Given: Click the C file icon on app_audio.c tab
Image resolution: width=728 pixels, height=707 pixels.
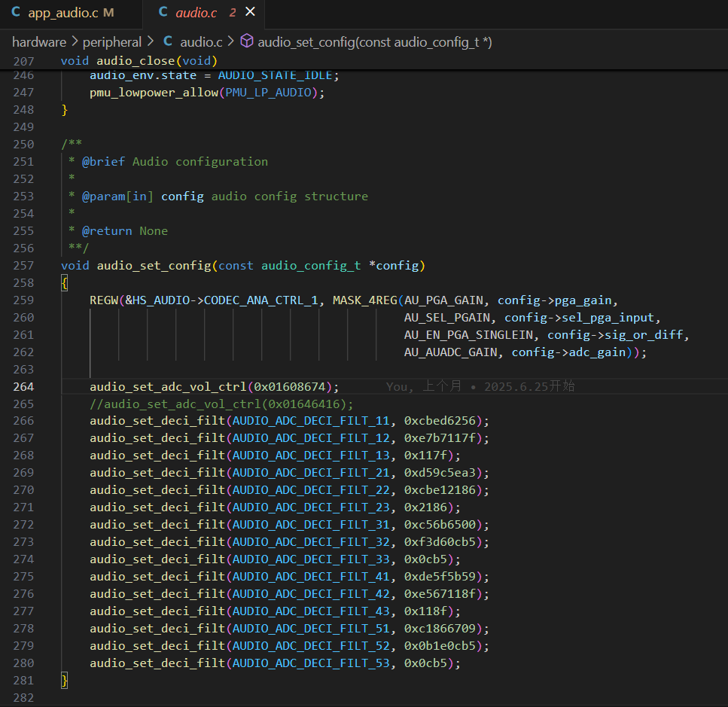Looking at the screenshot, I should [x=16, y=13].
